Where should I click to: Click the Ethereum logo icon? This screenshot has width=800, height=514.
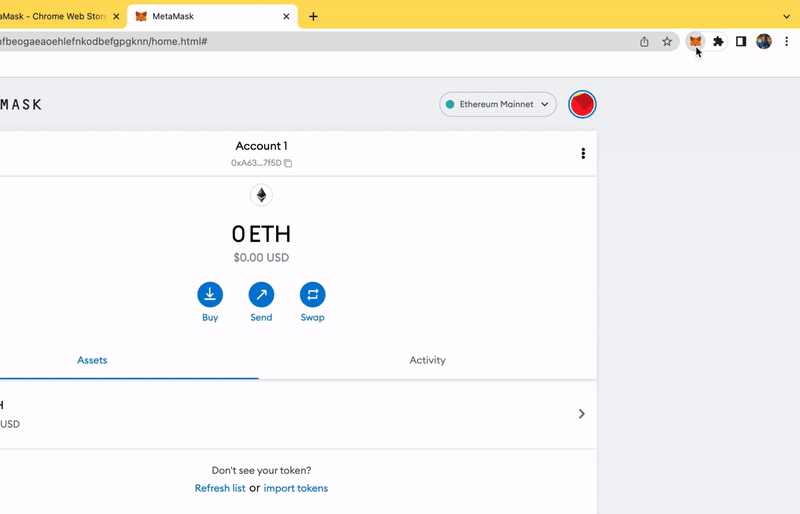[x=261, y=195]
